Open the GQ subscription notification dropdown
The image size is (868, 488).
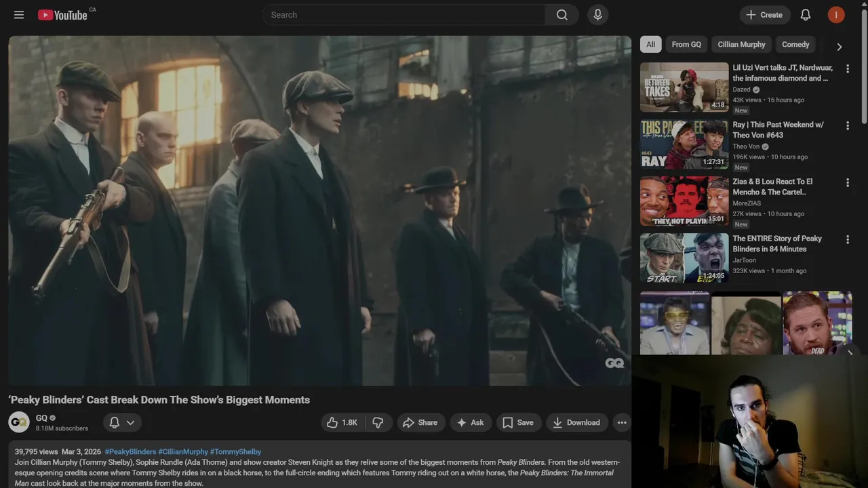point(122,422)
